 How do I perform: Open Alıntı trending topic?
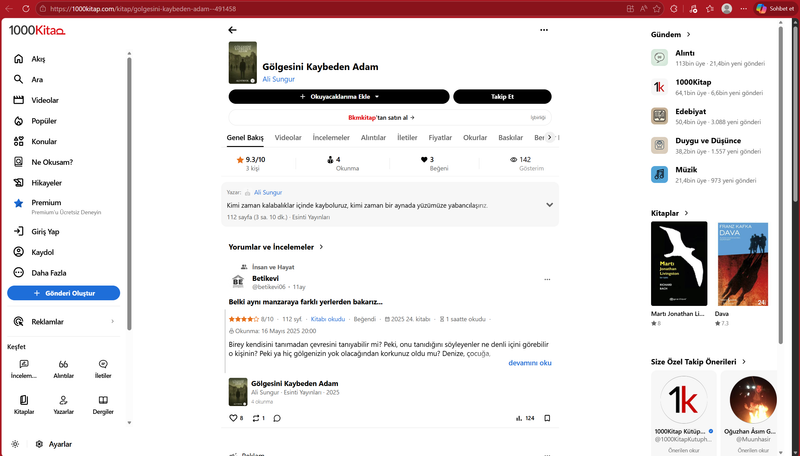point(685,53)
